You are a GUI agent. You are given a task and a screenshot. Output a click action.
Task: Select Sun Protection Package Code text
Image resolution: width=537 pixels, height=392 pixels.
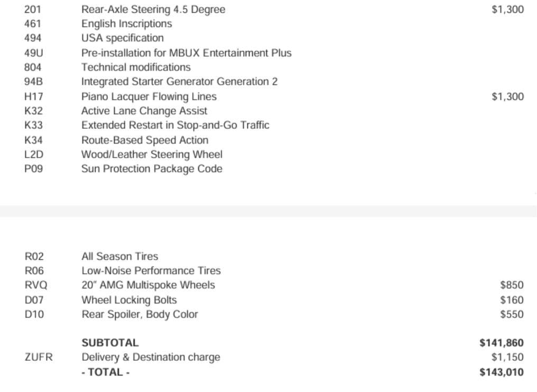point(152,169)
